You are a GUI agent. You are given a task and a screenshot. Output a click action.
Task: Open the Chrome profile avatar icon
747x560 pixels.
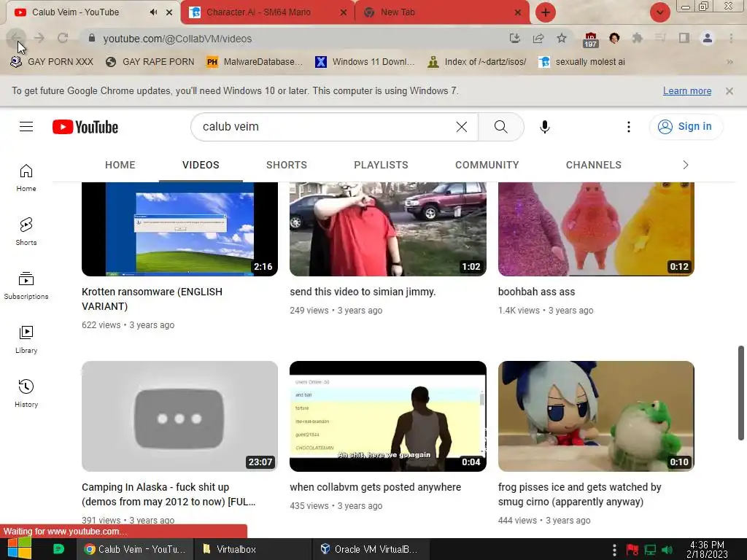point(708,38)
